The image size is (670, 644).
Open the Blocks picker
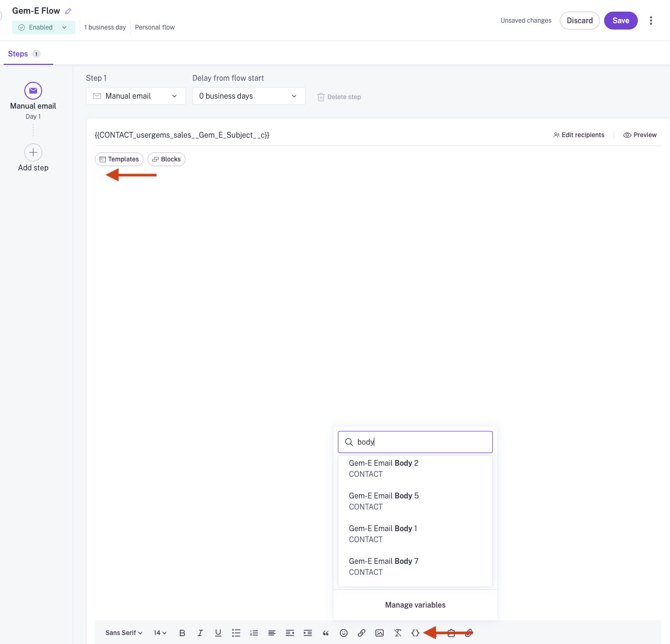point(167,159)
